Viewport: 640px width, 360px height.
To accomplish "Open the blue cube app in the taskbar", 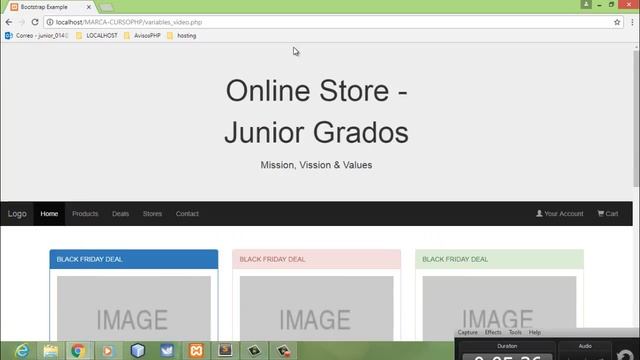I will click(138, 351).
